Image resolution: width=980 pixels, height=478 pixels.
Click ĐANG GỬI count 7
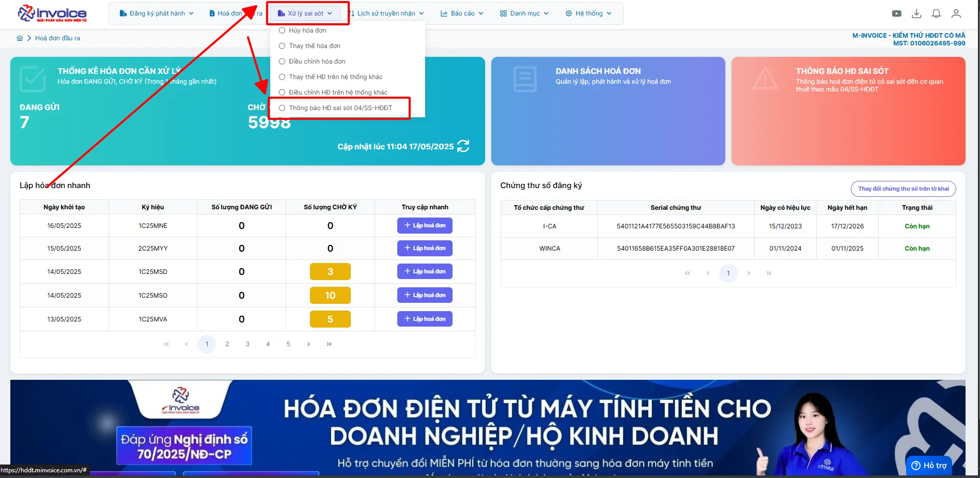coord(24,122)
